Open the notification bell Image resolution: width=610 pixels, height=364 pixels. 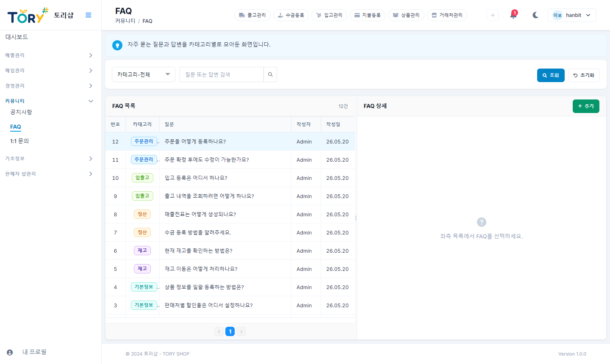tap(513, 15)
